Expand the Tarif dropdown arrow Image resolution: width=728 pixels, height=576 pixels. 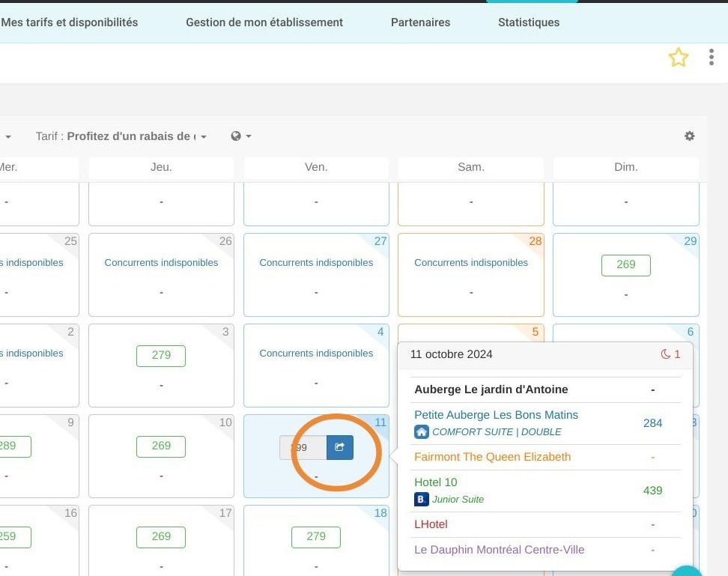point(204,136)
